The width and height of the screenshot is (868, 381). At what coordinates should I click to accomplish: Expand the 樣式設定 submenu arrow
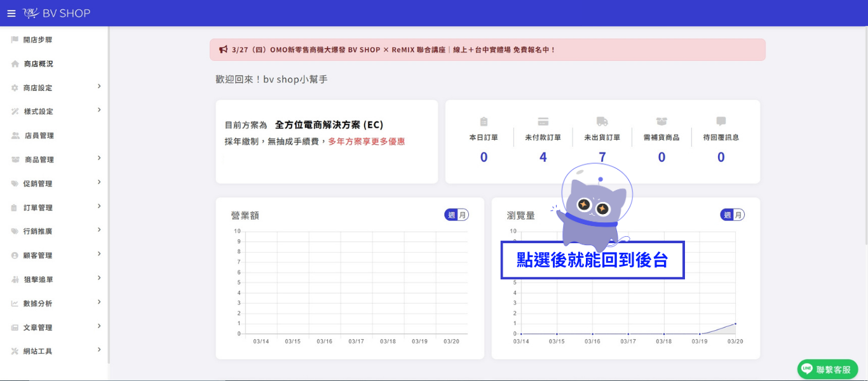(x=99, y=110)
